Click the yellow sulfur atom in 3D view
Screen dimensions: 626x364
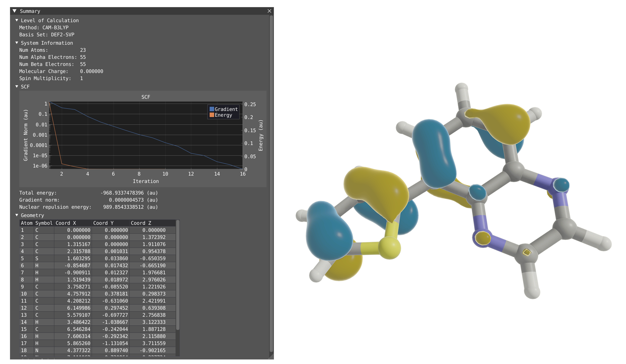(389, 248)
